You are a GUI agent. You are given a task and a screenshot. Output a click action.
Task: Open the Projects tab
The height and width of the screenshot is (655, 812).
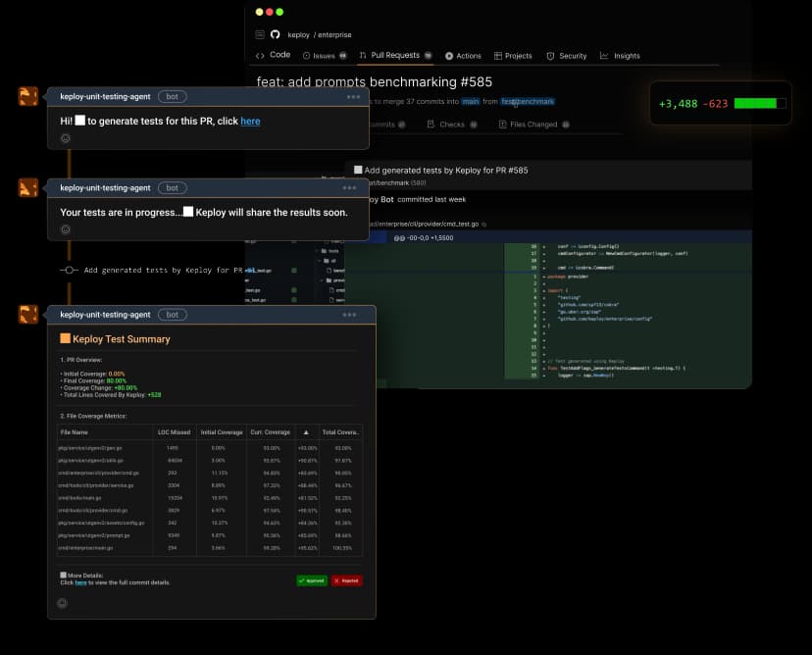tap(513, 56)
